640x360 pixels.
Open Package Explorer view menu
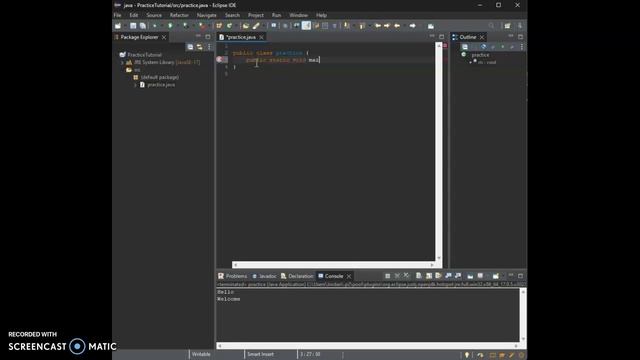[x=209, y=47]
